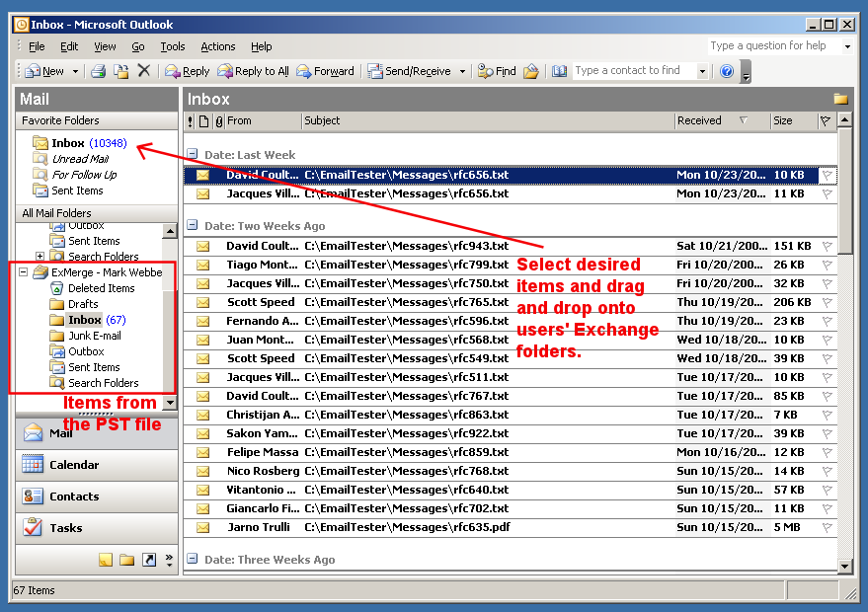
Task: Select Sent Items in Favorite Folders
Action: pyautogui.click(x=67, y=191)
